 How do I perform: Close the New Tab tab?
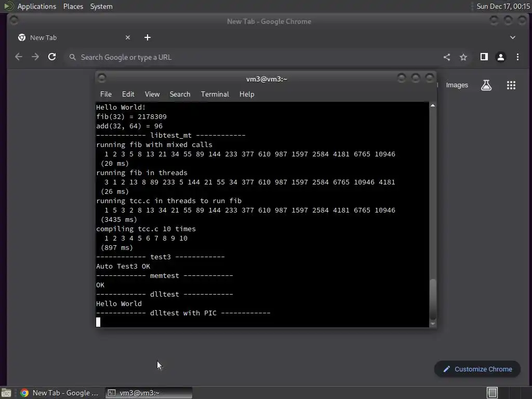coord(128,37)
